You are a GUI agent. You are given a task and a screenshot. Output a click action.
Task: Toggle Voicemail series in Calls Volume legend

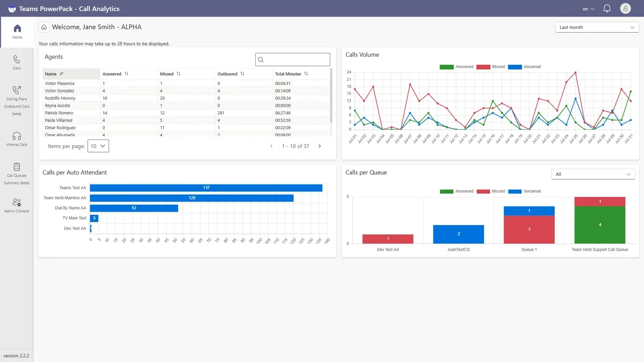click(x=524, y=67)
